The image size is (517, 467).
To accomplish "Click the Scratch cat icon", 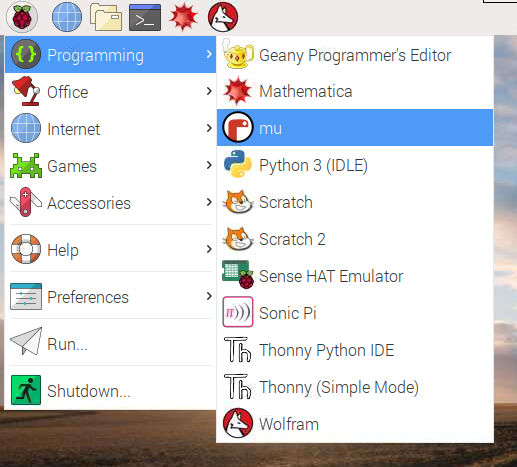I will pos(238,201).
